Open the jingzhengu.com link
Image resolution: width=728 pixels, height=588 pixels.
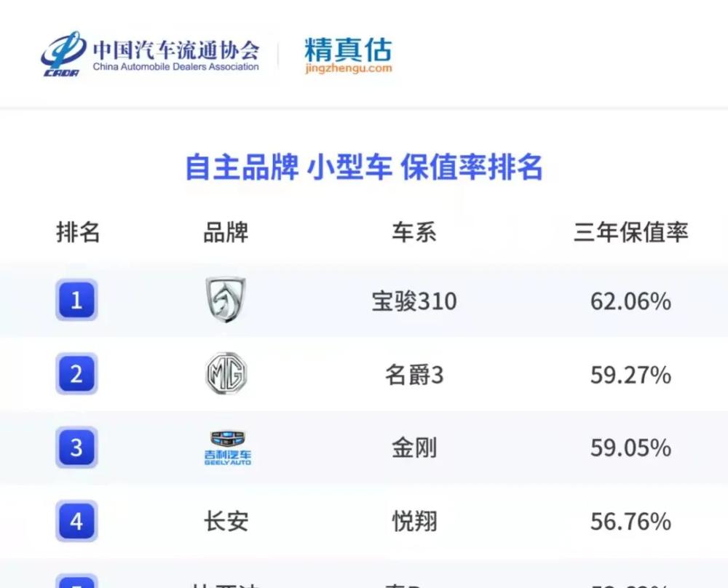348,68
